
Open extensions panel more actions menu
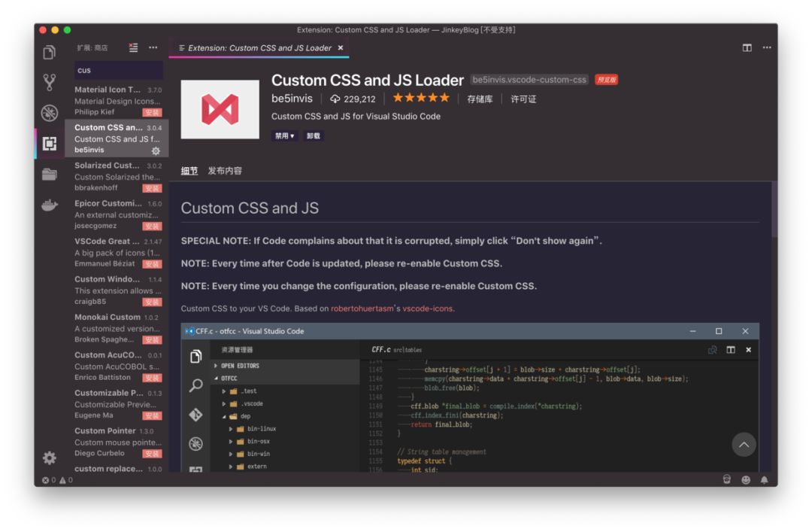(x=153, y=47)
